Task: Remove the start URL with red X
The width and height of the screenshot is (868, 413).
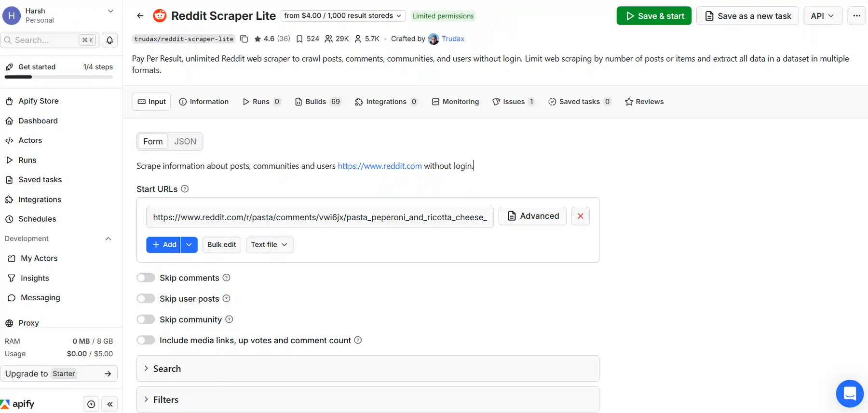Action: pos(581,216)
